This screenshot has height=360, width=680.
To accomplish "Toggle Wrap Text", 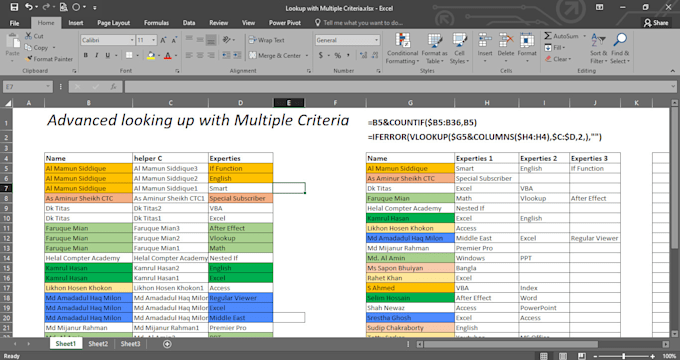I will [x=266, y=40].
